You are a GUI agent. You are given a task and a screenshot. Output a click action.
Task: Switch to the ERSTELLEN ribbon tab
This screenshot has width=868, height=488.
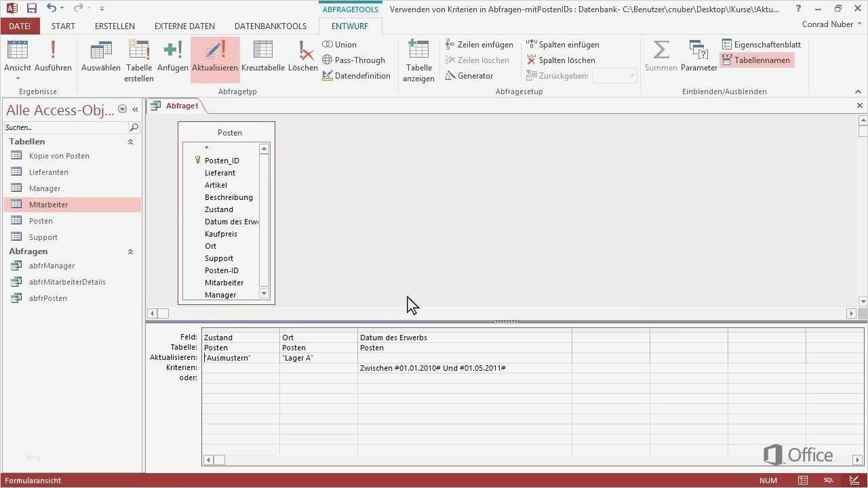[x=114, y=26]
